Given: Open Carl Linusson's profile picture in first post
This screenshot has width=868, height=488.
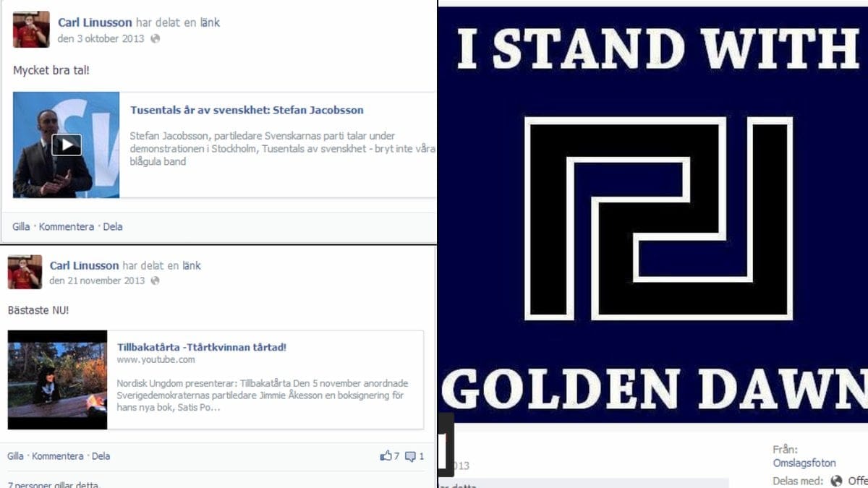Looking at the screenshot, I should (31, 30).
